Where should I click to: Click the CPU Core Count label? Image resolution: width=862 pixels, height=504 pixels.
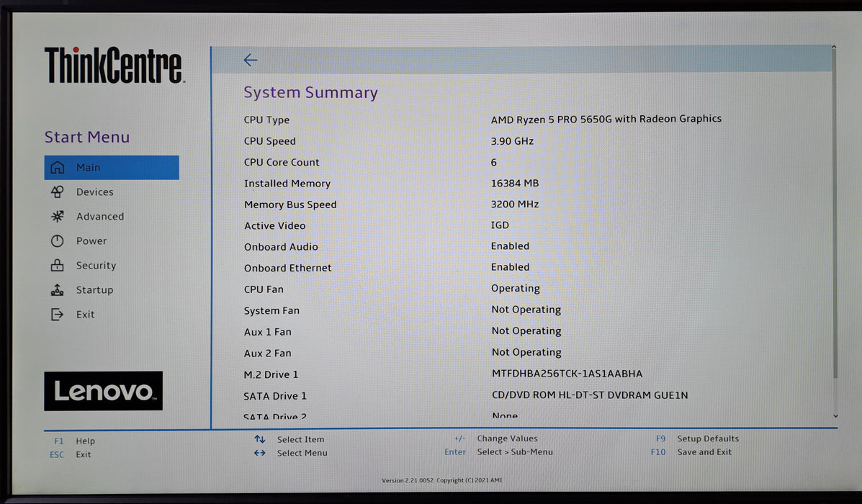(x=282, y=162)
